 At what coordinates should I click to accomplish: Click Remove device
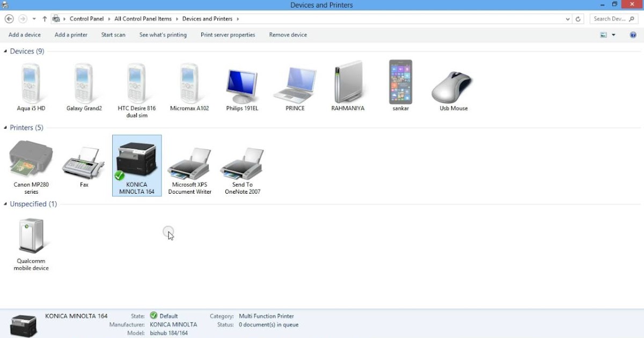(288, 35)
